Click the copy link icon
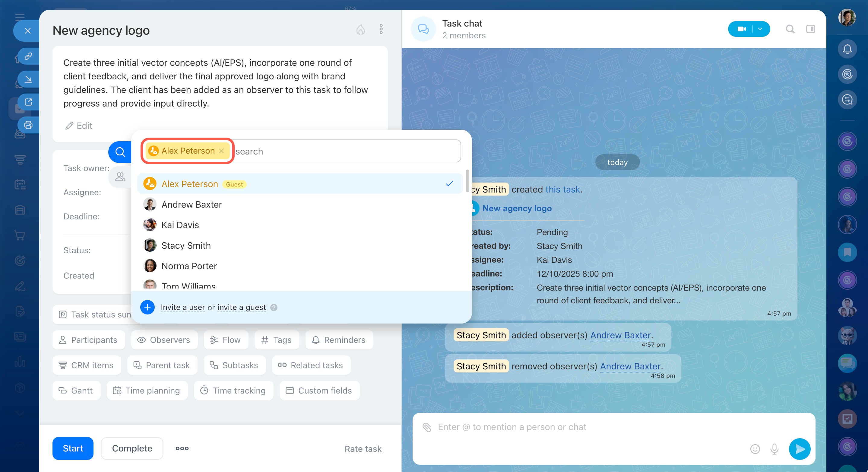Image resolution: width=868 pixels, height=472 pixels. (x=28, y=56)
